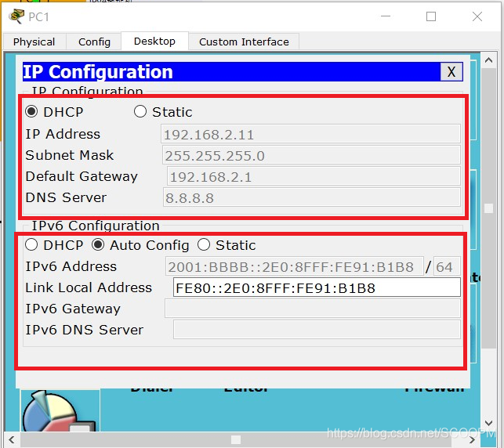Click the horizontal scrollbar left arrow
Screen dimensions: 504x448
point(12,439)
